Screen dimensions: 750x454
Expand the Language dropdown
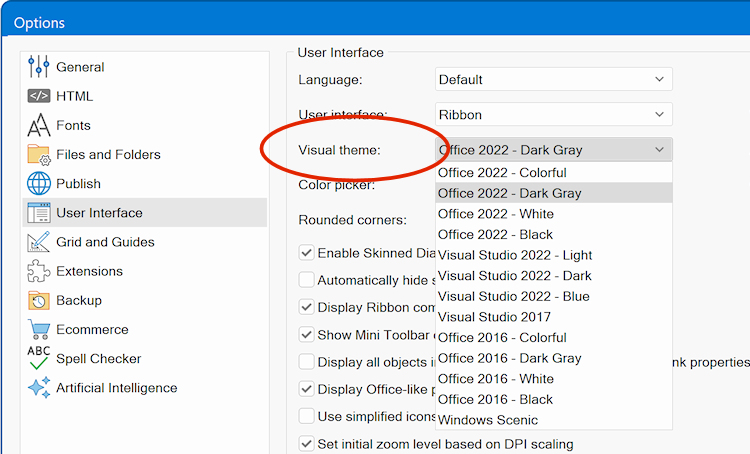click(x=554, y=79)
